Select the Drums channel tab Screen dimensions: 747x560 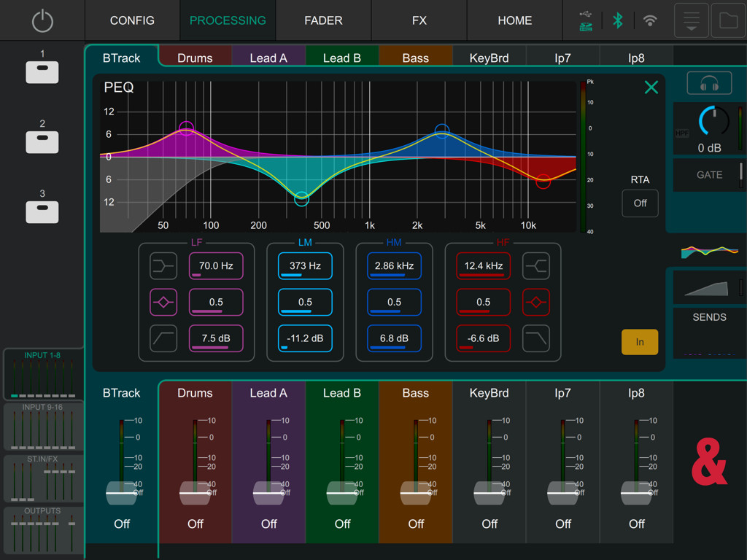[x=195, y=56]
